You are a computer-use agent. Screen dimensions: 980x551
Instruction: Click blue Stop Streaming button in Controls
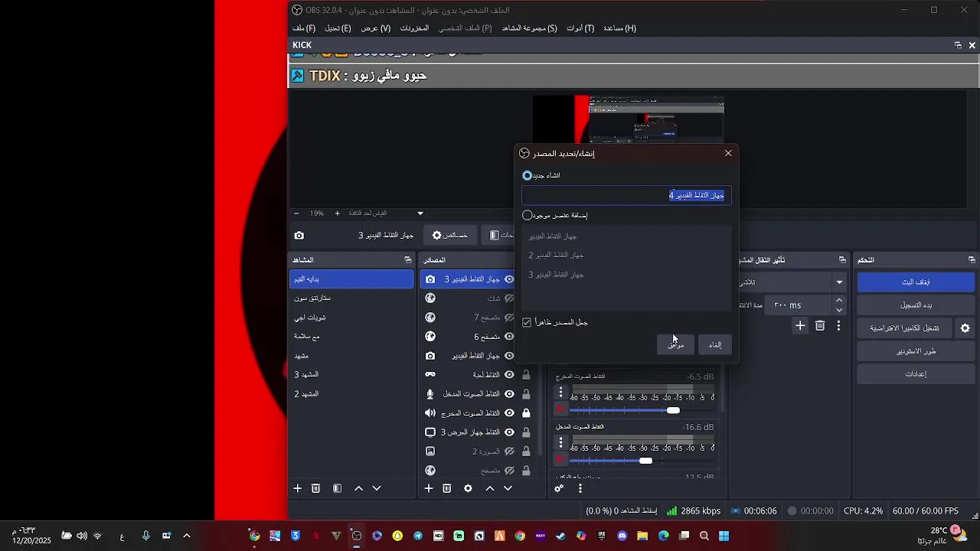(916, 282)
